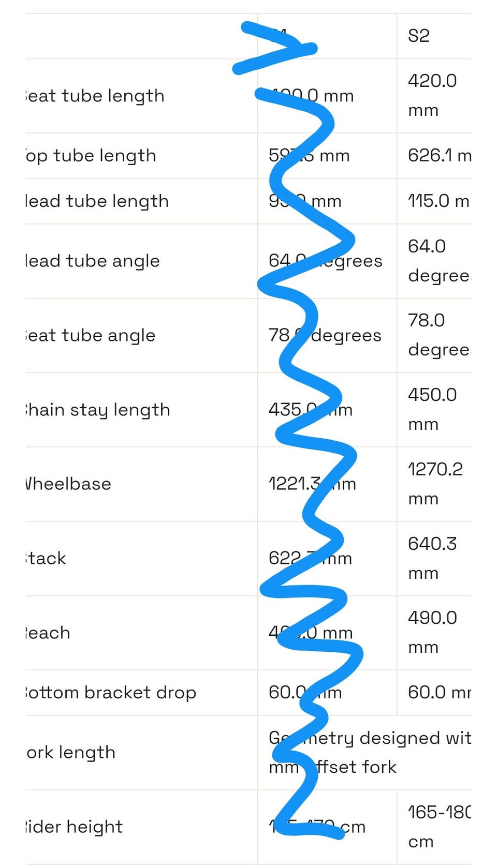Click the 626.1 mm top tube value

(439, 156)
